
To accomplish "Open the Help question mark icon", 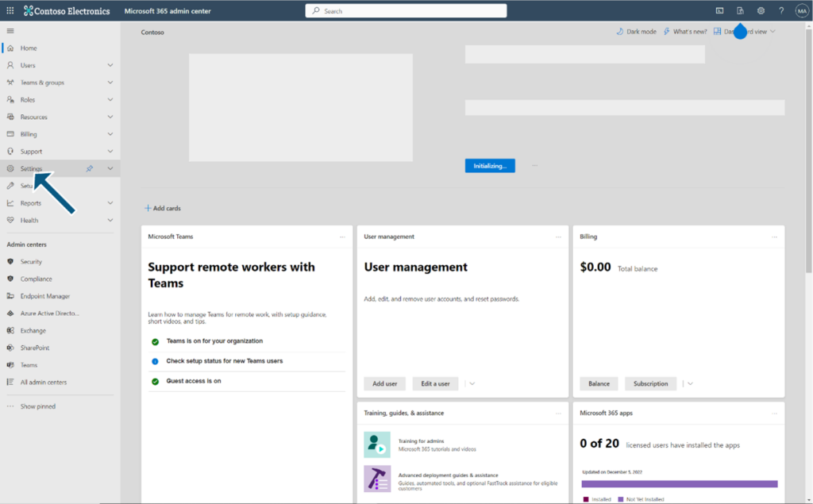I will click(781, 10).
